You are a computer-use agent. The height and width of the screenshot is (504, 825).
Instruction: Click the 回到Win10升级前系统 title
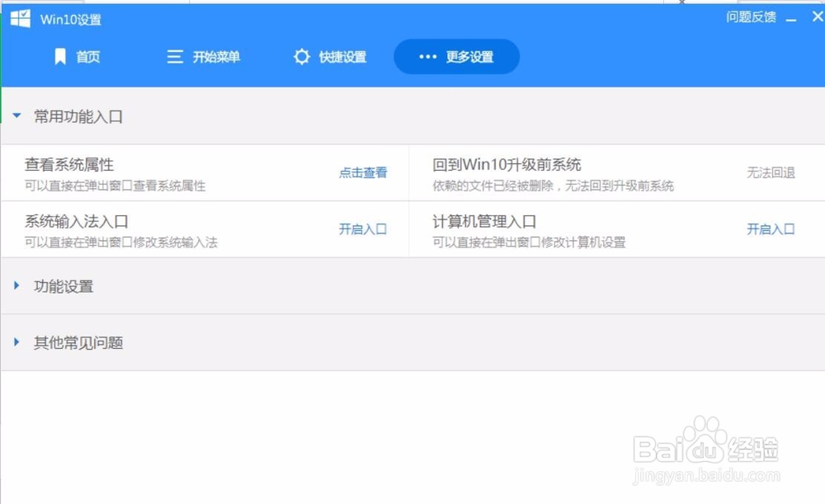507,165
